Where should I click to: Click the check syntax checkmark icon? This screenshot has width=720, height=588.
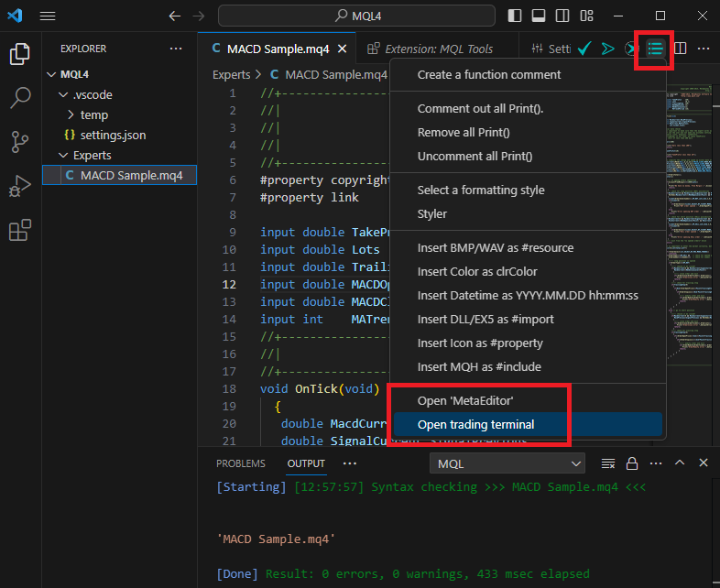click(584, 49)
